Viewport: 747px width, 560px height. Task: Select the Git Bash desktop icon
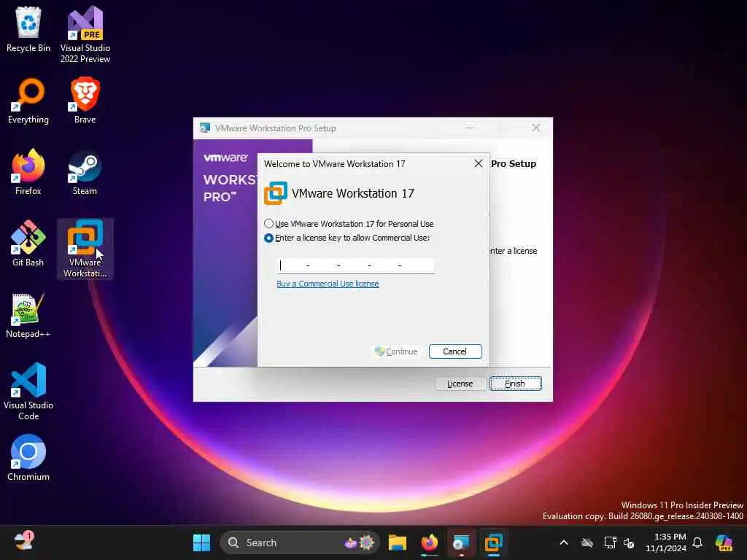pos(28,244)
